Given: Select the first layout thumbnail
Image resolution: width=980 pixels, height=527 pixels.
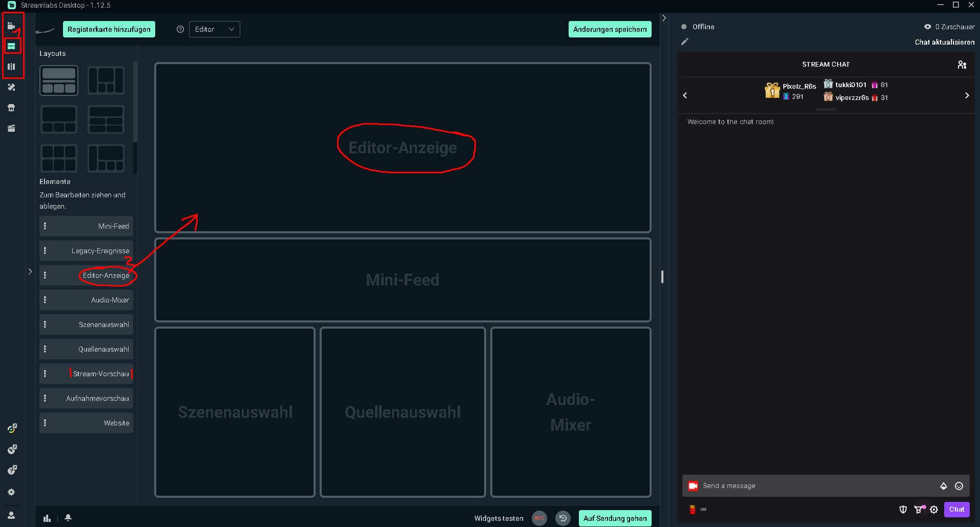Looking at the screenshot, I should pos(59,80).
